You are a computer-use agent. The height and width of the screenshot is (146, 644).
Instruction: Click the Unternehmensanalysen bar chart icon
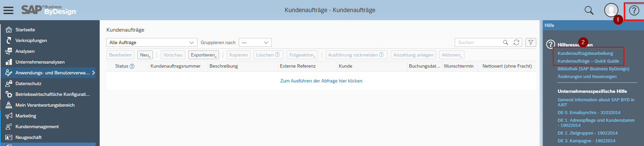tap(9, 62)
